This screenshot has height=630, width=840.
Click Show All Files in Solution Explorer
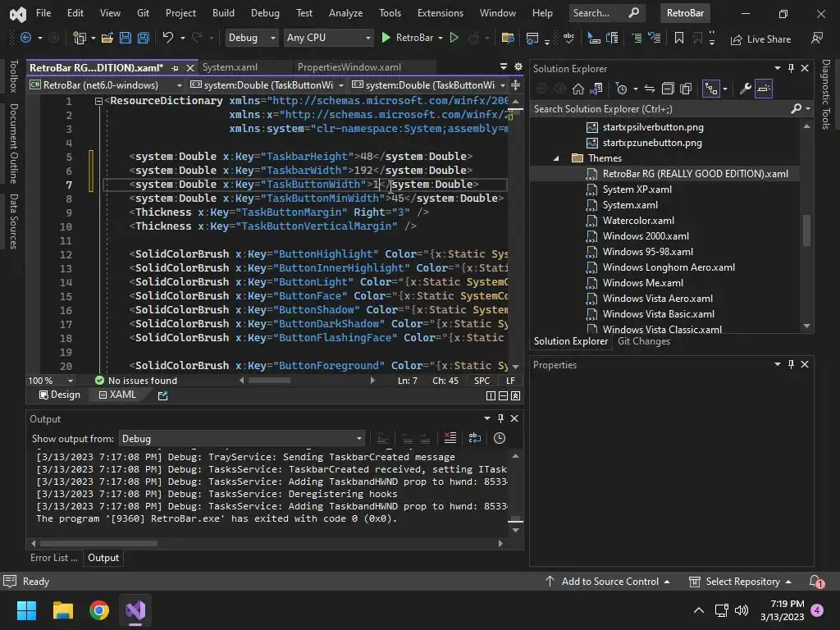tap(686, 89)
